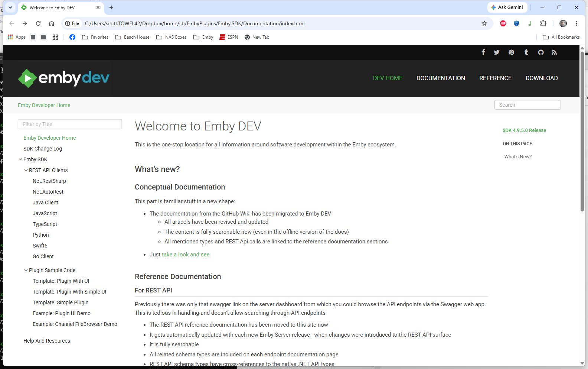Open Net.RestSharp in sidebar
This screenshot has width=588, height=369.
tap(49, 181)
